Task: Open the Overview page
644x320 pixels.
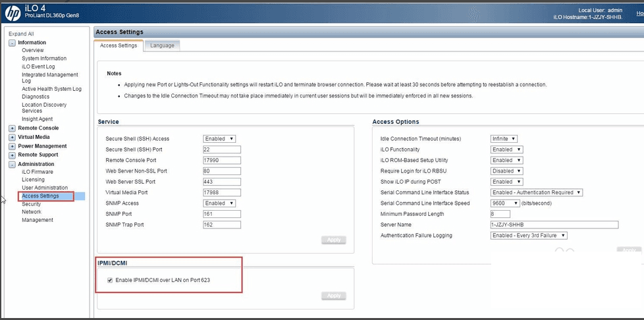Action: coord(33,50)
